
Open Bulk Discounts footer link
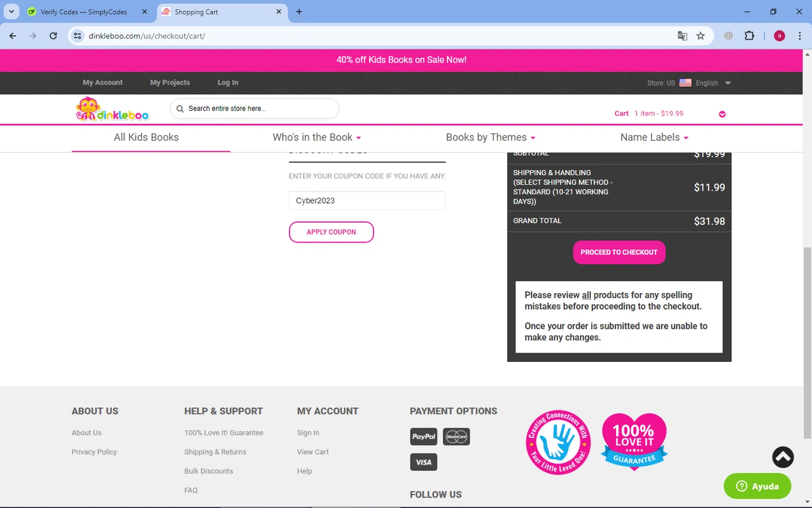click(208, 471)
